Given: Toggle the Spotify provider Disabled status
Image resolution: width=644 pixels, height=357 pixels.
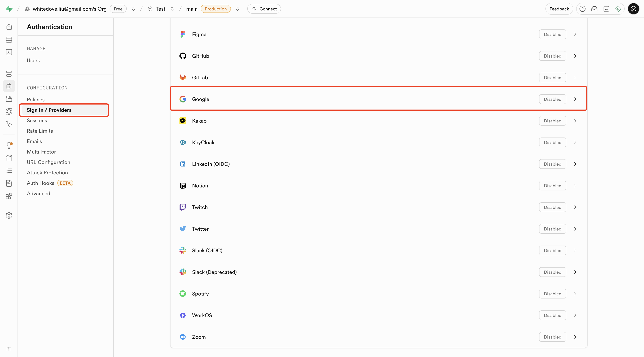Looking at the screenshot, I should click(x=552, y=294).
